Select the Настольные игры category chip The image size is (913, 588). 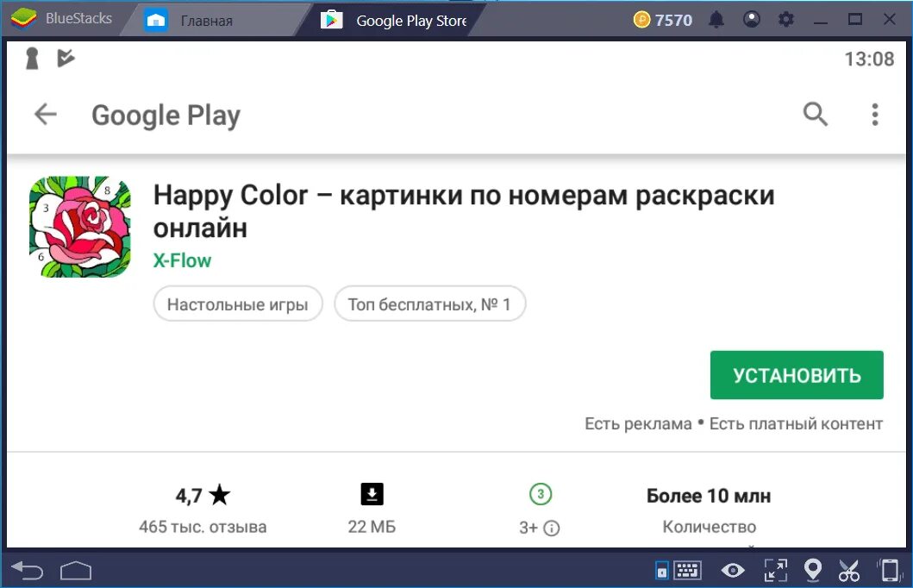(238, 303)
